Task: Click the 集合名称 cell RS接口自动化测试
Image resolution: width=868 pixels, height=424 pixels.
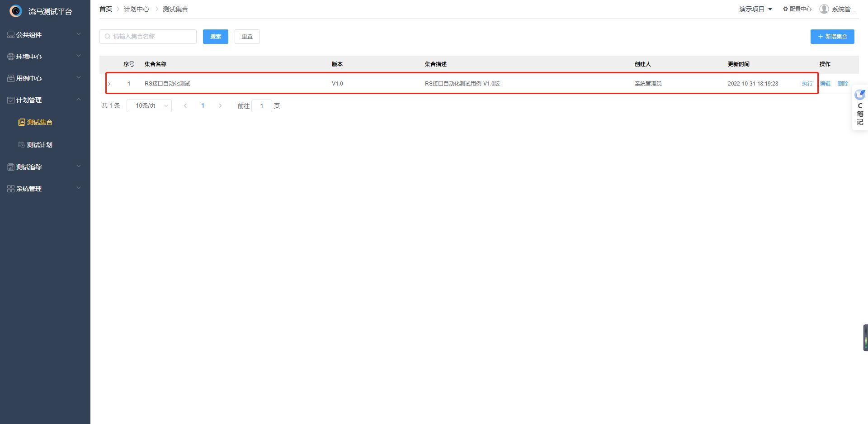Action: [x=167, y=84]
